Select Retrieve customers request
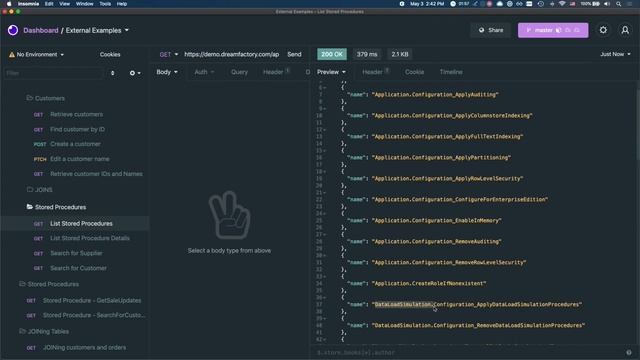This screenshot has height=360, width=640. (76, 115)
